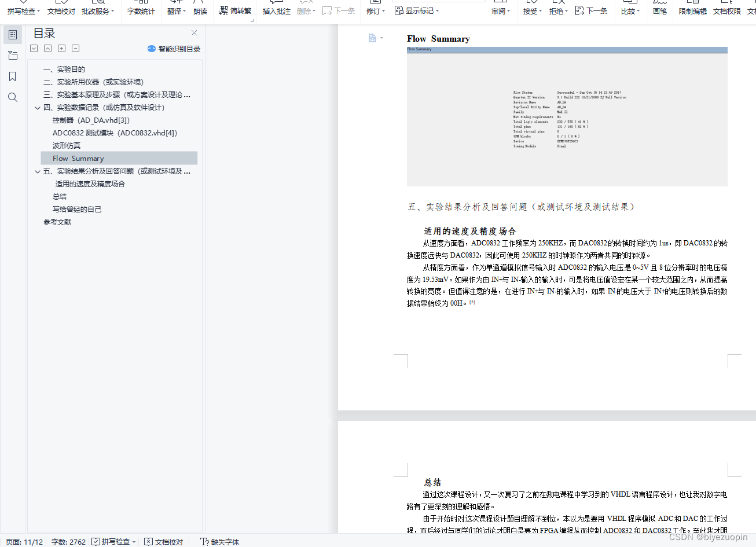This screenshot has height=547, width=756.
Task: Toggle 文档校对 checkbox in status bar
Action: point(149,542)
